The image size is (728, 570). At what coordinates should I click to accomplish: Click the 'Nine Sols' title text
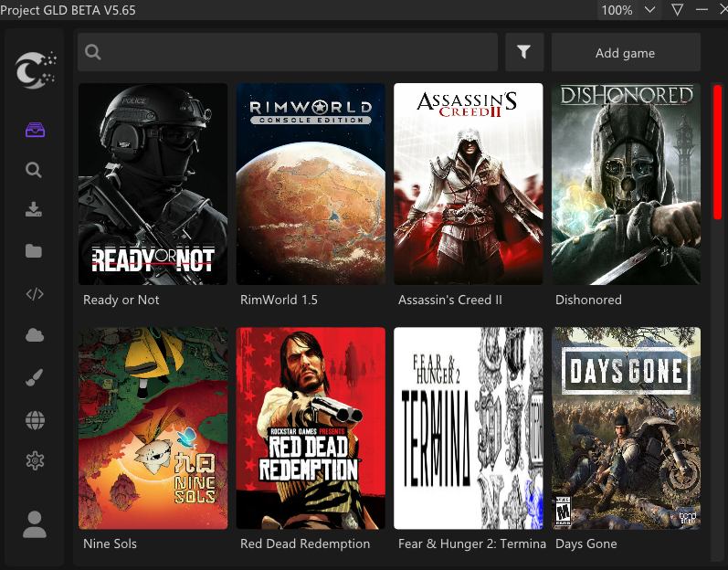(x=110, y=544)
